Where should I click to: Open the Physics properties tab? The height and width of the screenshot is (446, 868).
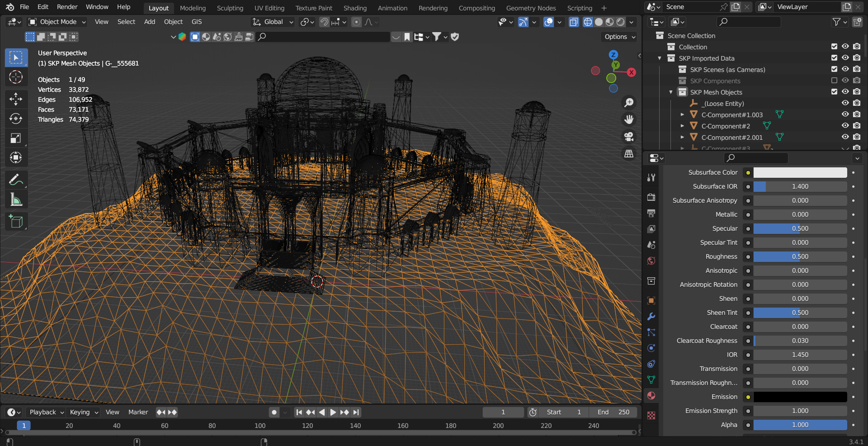point(651,348)
